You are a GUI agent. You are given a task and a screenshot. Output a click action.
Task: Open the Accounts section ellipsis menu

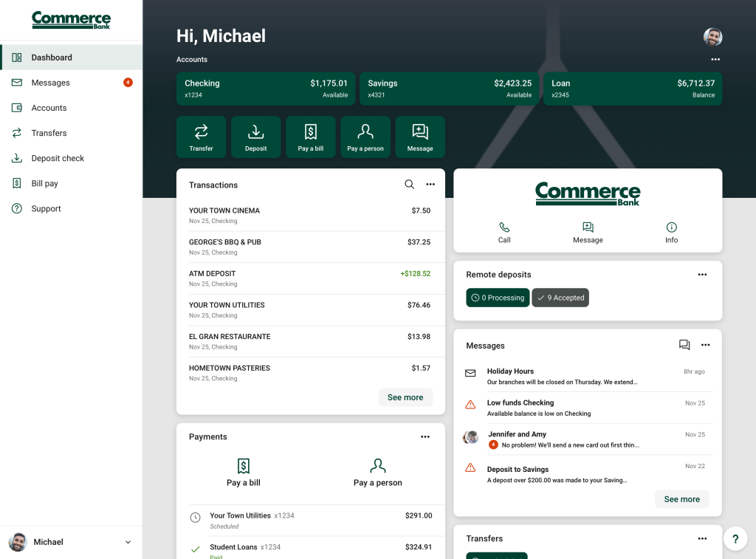715,59
